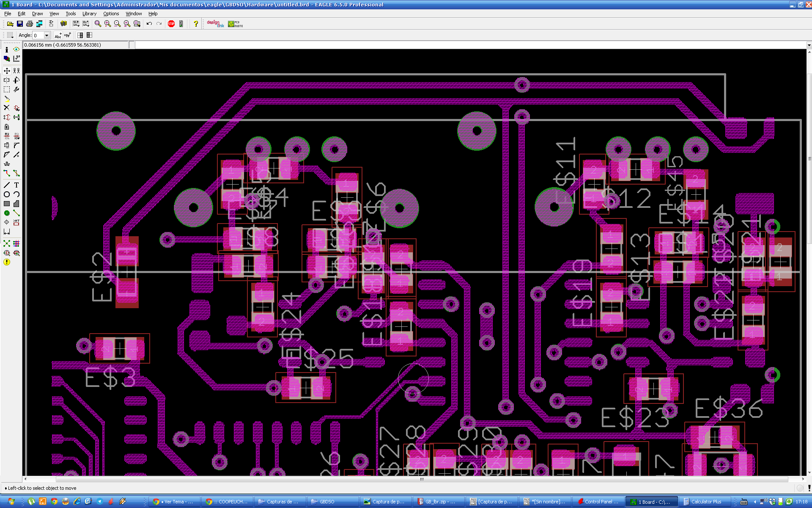Select the Move tool

pyautogui.click(x=7, y=71)
